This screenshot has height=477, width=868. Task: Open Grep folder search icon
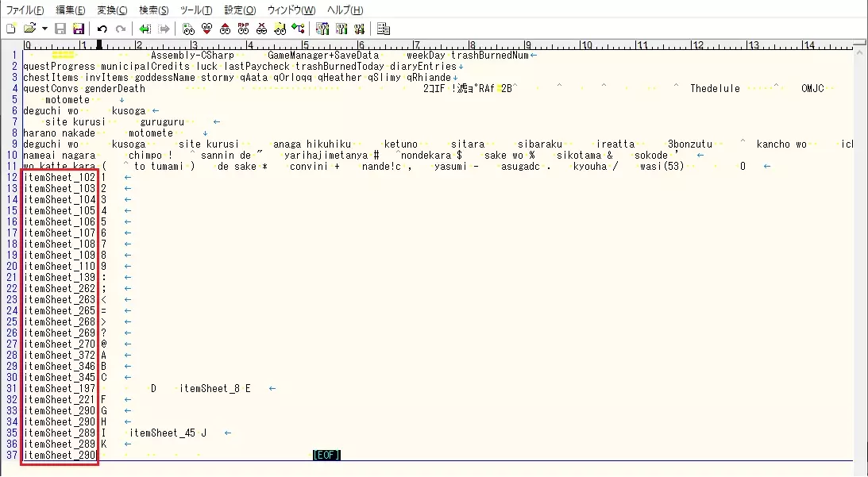pyautogui.click(x=280, y=29)
